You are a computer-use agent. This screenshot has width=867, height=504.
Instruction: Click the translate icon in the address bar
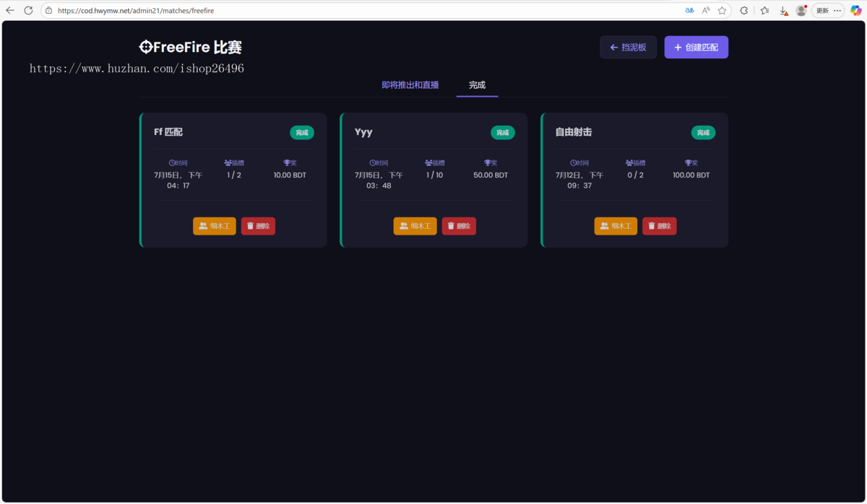[689, 10]
